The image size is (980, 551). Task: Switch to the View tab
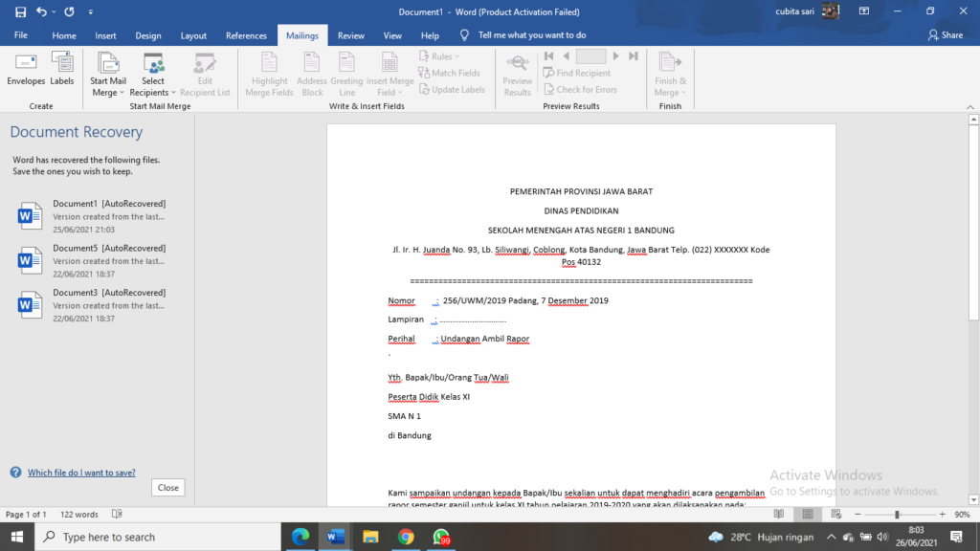click(x=392, y=35)
